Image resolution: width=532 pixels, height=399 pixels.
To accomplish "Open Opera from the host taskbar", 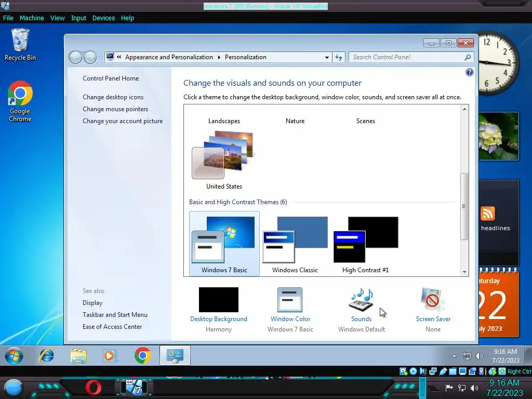I will pyautogui.click(x=94, y=388).
